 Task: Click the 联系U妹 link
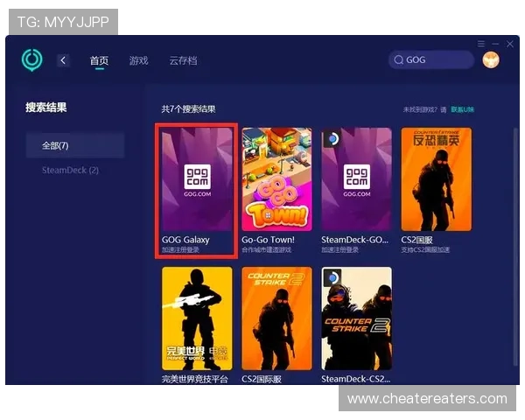462,109
